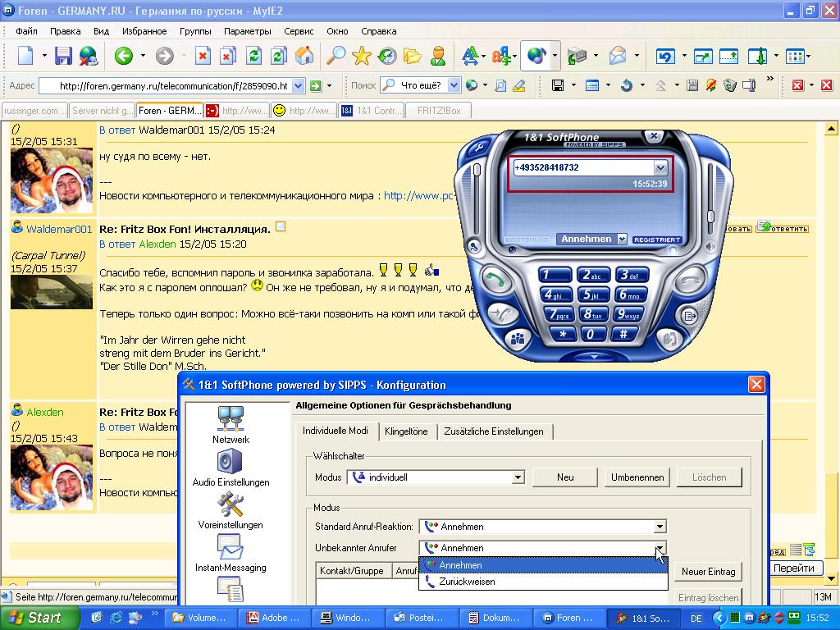Click the contacts people button on SoftPhone

click(518, 339)
